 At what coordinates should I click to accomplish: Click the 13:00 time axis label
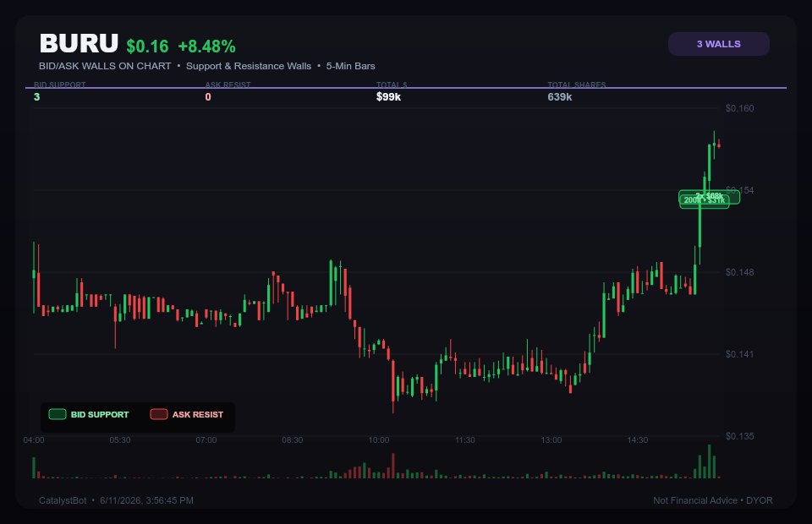(551, 440)
